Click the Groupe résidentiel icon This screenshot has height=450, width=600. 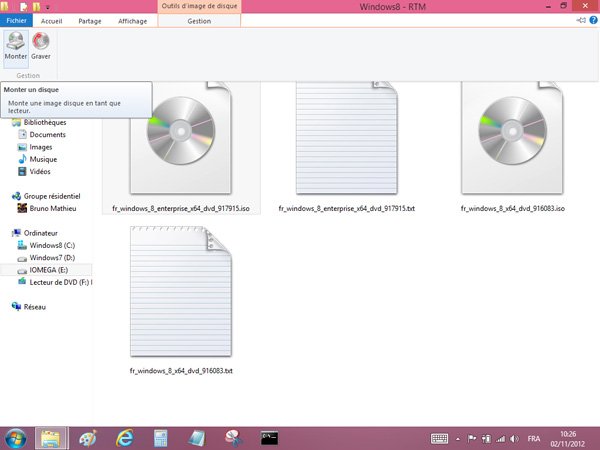click(x=16, y=196)
